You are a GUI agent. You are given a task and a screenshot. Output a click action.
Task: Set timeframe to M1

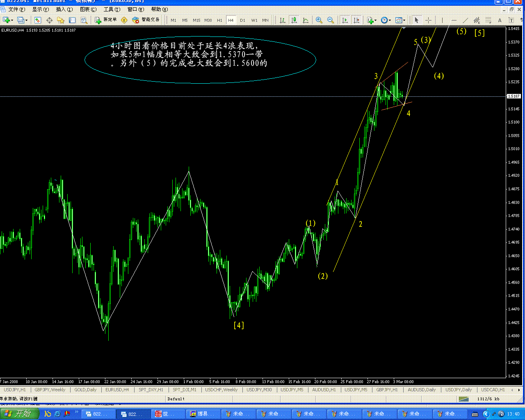(x=173, y=20)
